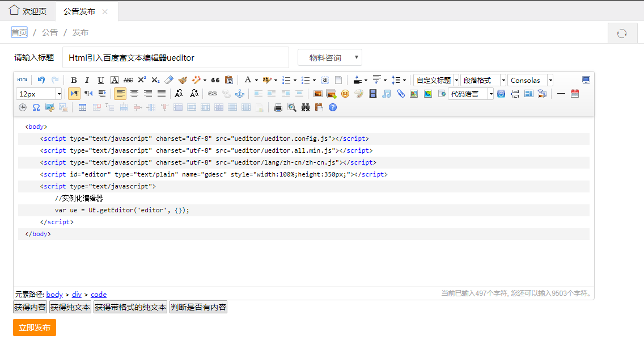Open the editor help question mark icon
Image resolution: width=644 pixels, height=340 pixels.
tap(333, 107)
